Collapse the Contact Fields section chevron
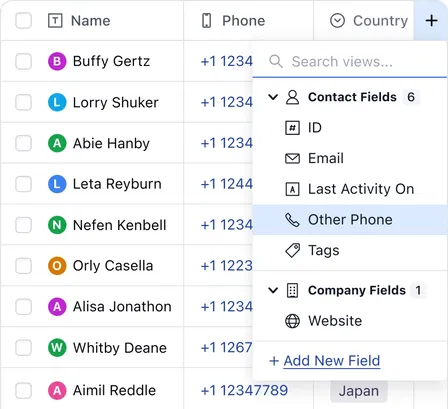 pos(273,97)
